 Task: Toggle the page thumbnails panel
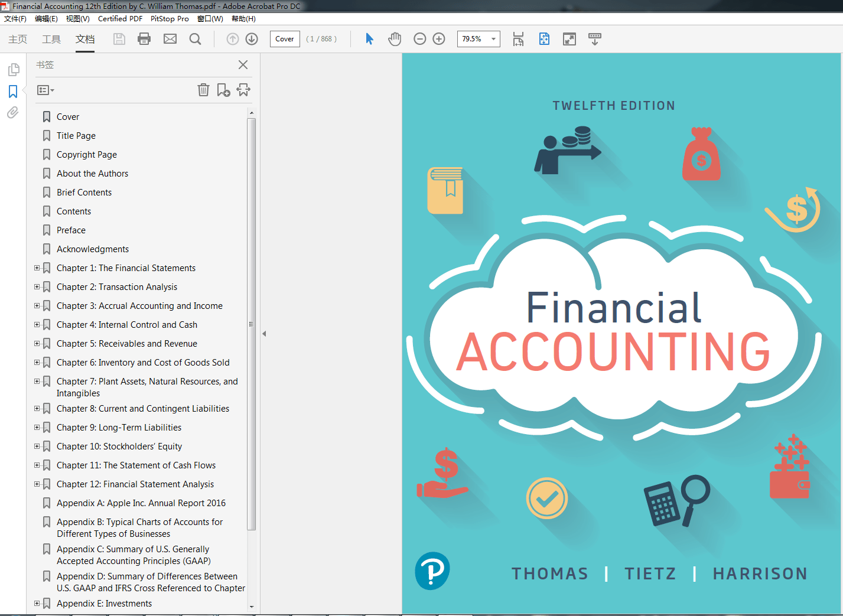coord(13,70)
